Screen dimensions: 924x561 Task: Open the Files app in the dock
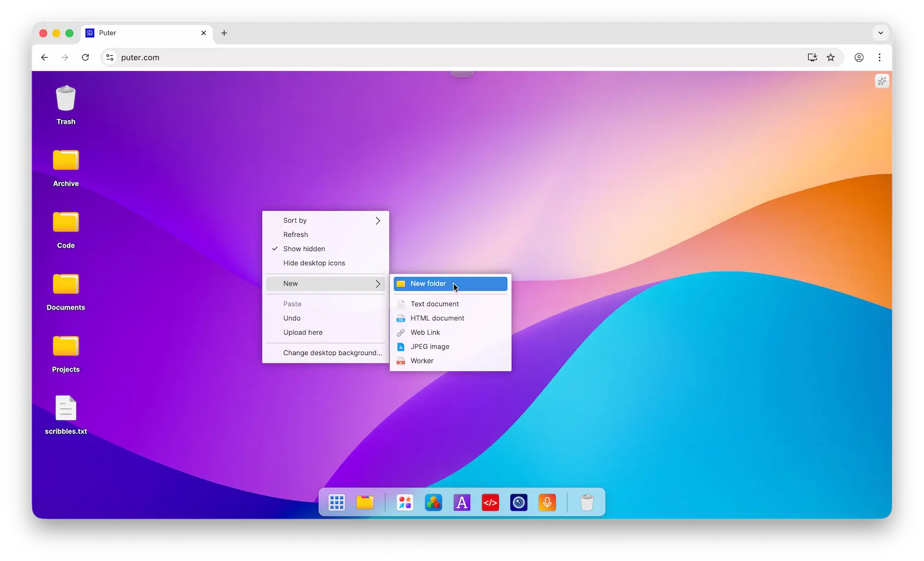point(365,502)
